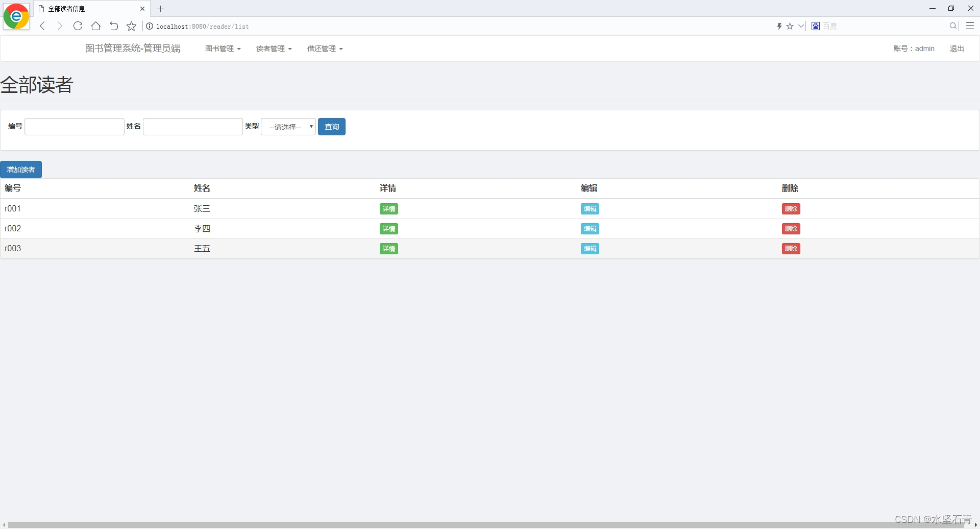Screen dimensions: 980x529
Task: Click the lightning speed-mode icon
Action: (779, 26)
